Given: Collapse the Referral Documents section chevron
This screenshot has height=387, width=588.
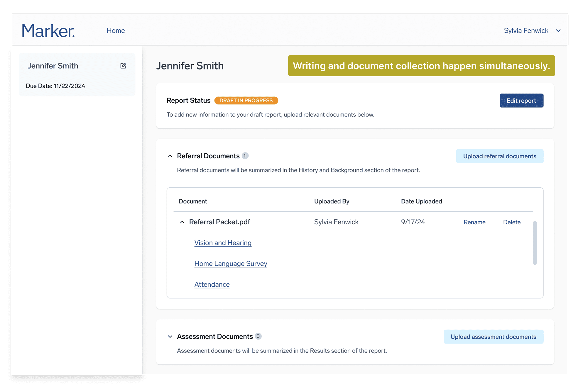Looking at the screenshot, I should click(170, 156).
